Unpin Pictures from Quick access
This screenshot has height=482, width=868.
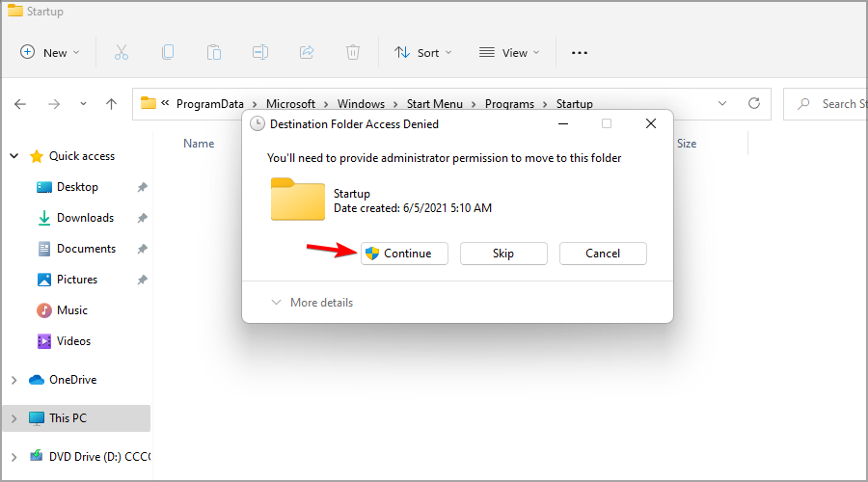143,280
